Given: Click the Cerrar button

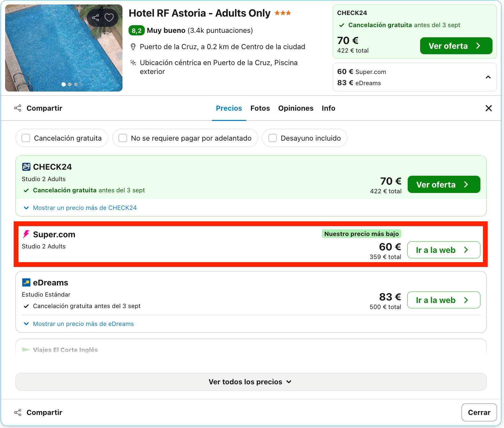Looking at the screenshot, I should [479, 412].
